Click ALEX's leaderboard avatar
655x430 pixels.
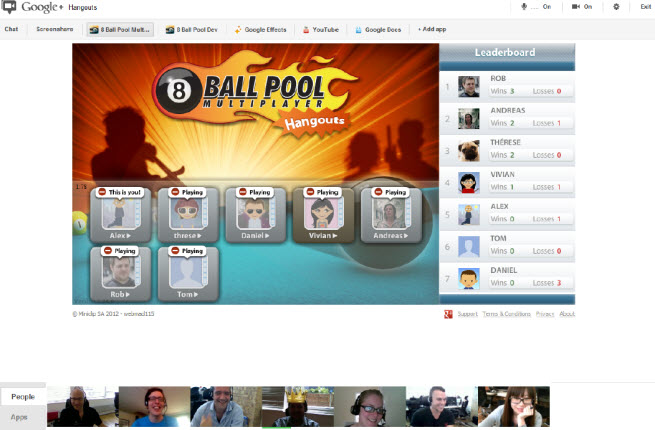469,215
